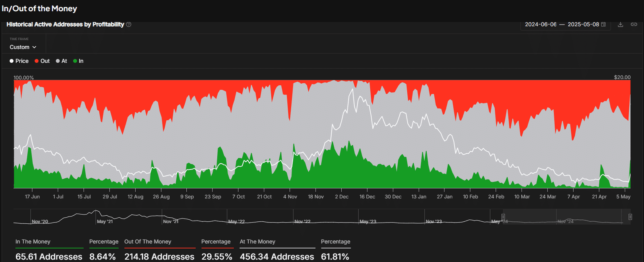The height and width of the screenshot is (262, 644).
Task: Click the left range handle in navigator
Action: (503, 217)
